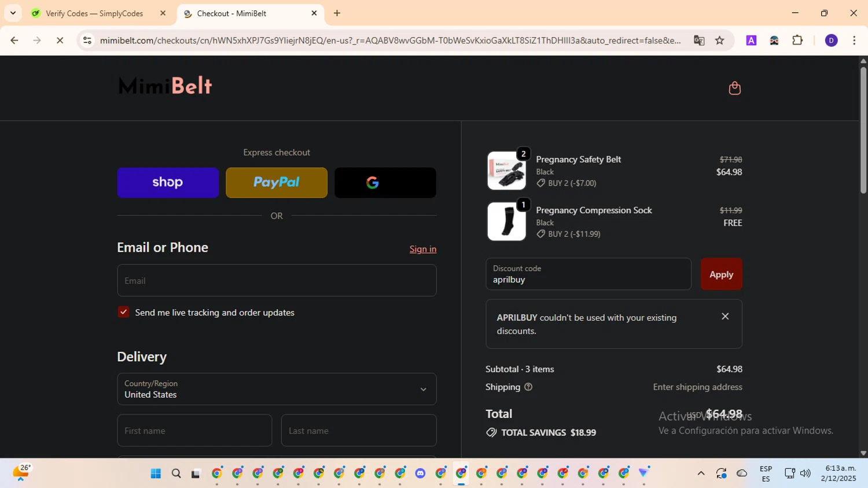Viewport: 868px width, 488px height.
Task: Open a new browser tab
Action: pos(337,13)
